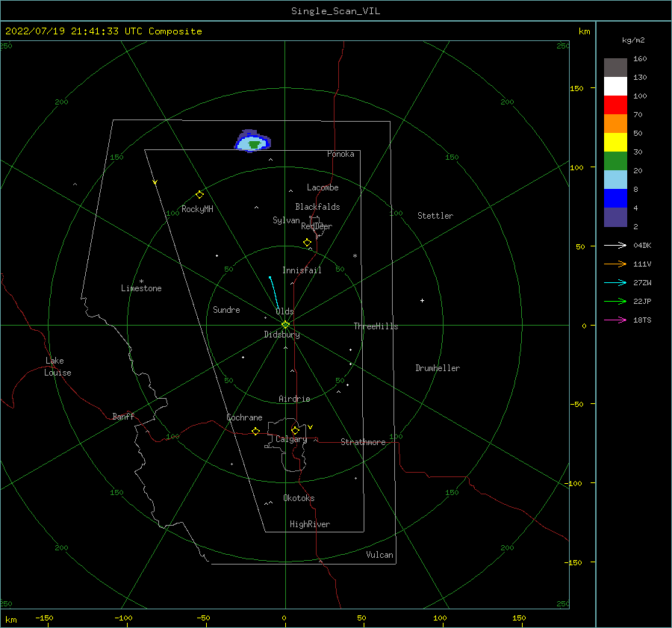Image resolution: width=672 pixels, height=628 pixels.
Task: Click the grey 130-160 color swatch
Action: pos(615,67)
